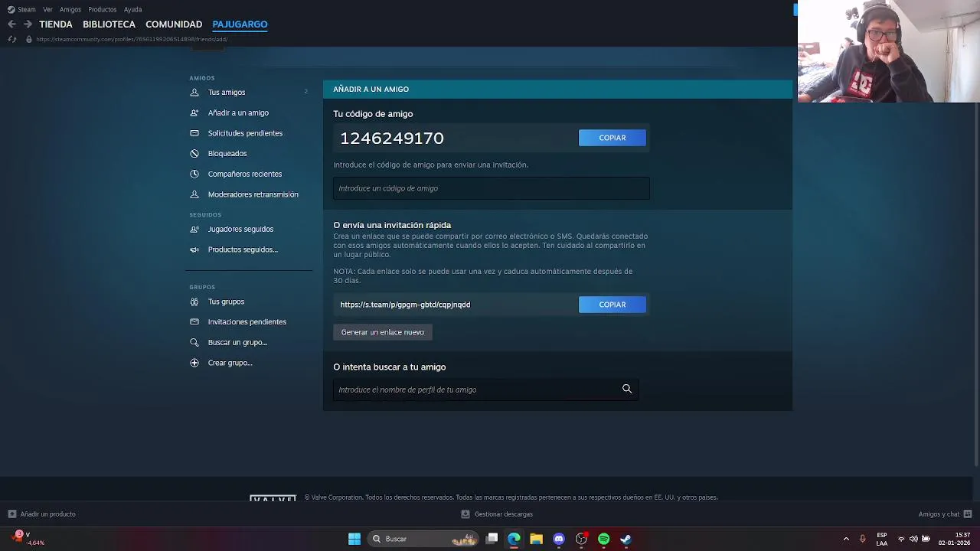The image size is (980, 551).
Task: Click the friend code number 1246249170
Action: (x=392, y=138)
